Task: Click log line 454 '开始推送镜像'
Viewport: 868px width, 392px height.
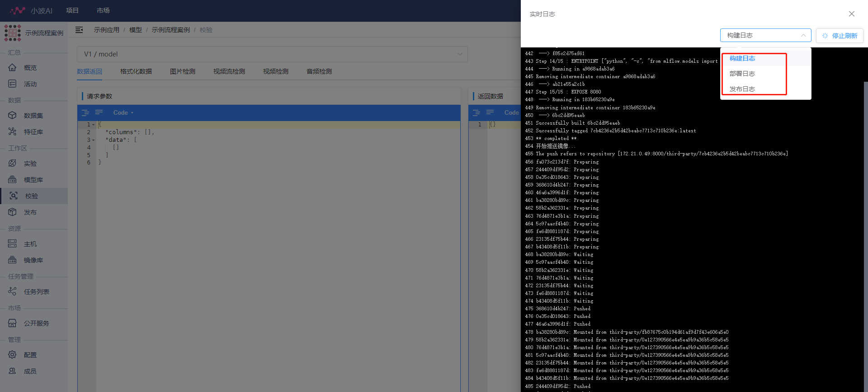Action: pos(555,146)
